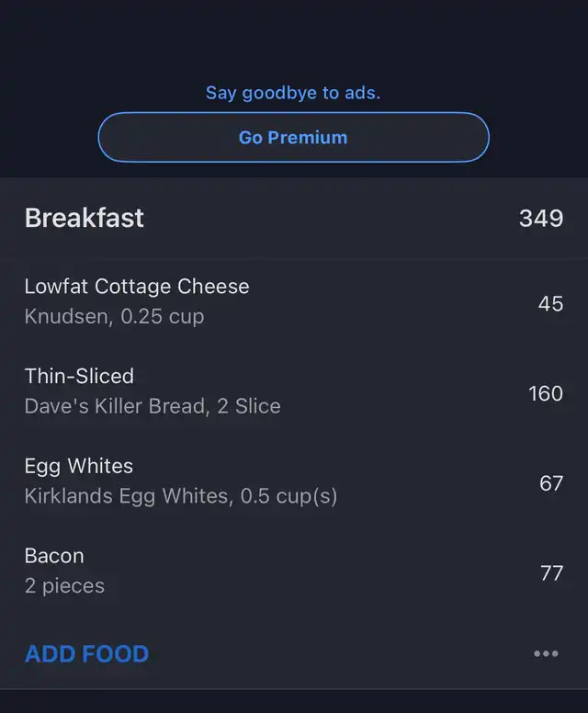Screen dimensions: 588x713
Task: Tap the '2 pieces' bacon serving text
Action: 64,586
